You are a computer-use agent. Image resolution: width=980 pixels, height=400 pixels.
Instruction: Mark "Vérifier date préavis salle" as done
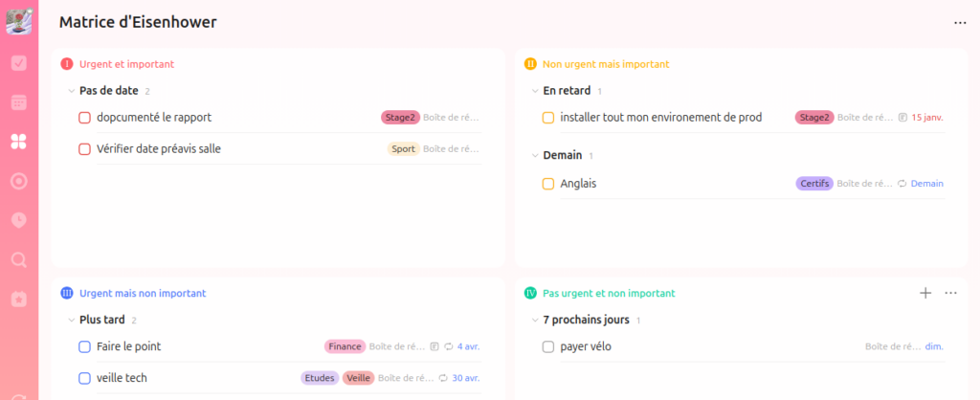tap(84, 149)
